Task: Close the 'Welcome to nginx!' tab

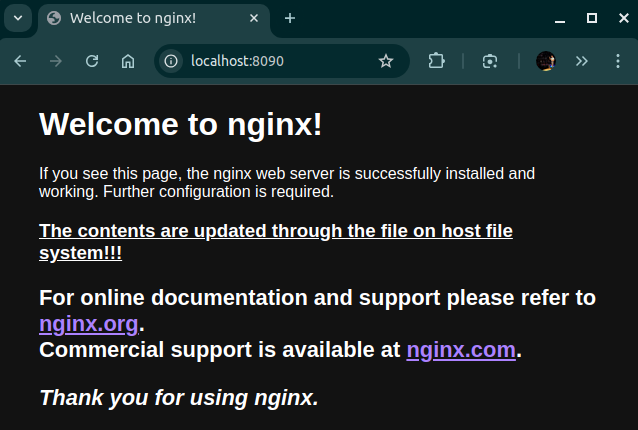Action: 254,18
